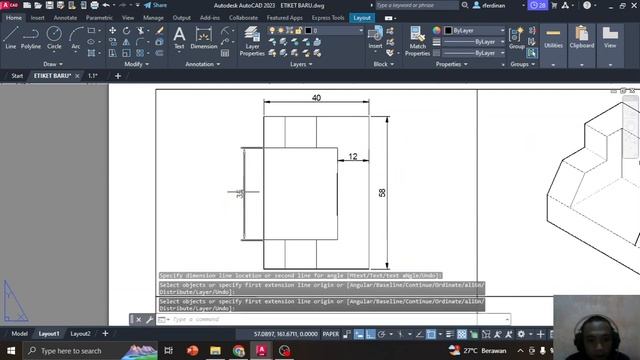The width and height of the screenshot is (640, 360).
Task: Toggle Object Snap in status bar
Action: pos(431,334)
